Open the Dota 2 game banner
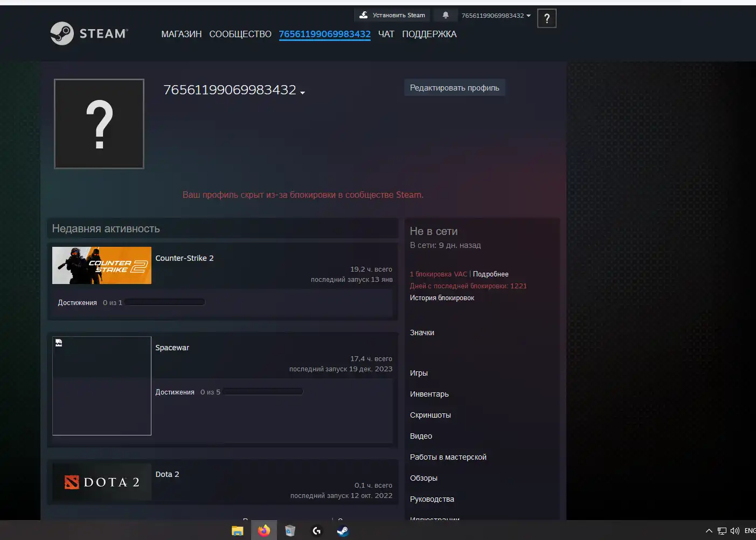The width and height of the screenshot is (756, 540). [102, 482]
